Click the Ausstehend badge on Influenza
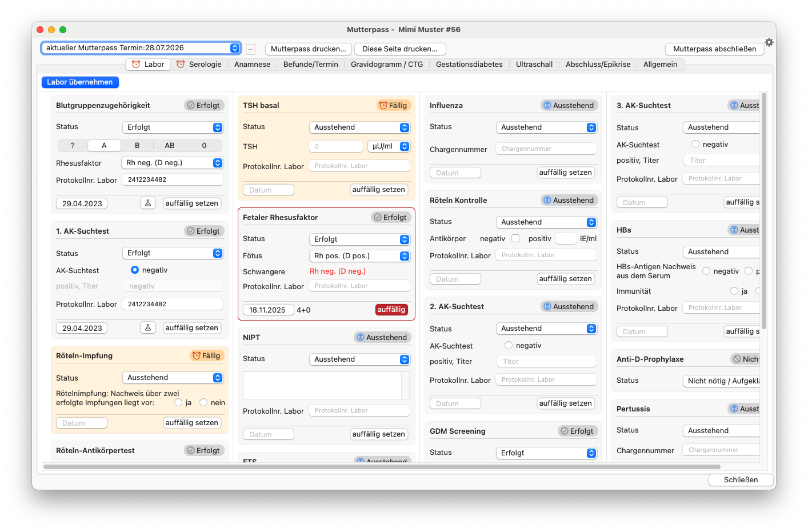The image size is (808, 532). 569,105
